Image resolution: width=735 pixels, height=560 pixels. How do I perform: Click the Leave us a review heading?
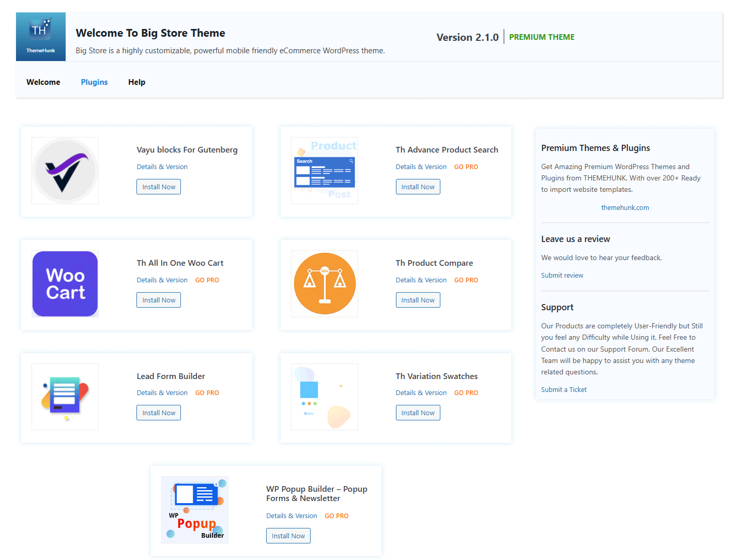pyautogui.click(x=575, y=239)
